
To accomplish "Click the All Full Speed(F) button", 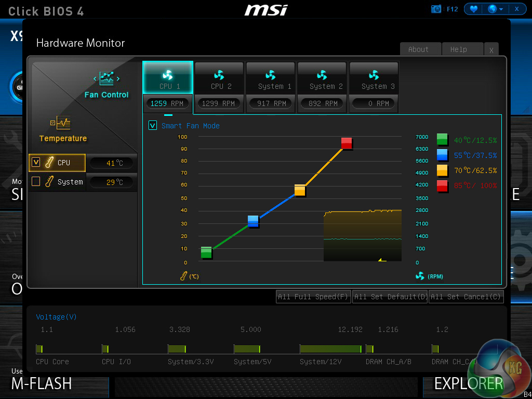I will [313, 297].
